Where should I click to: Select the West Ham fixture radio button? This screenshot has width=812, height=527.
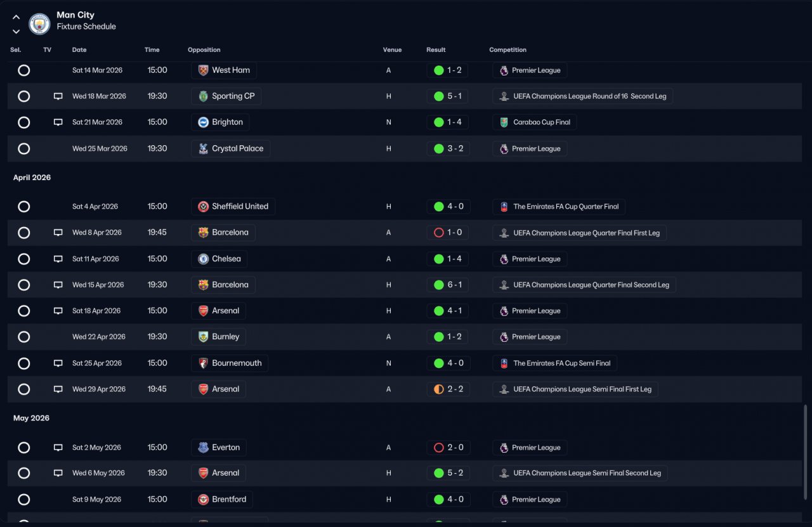click(24, 70)
